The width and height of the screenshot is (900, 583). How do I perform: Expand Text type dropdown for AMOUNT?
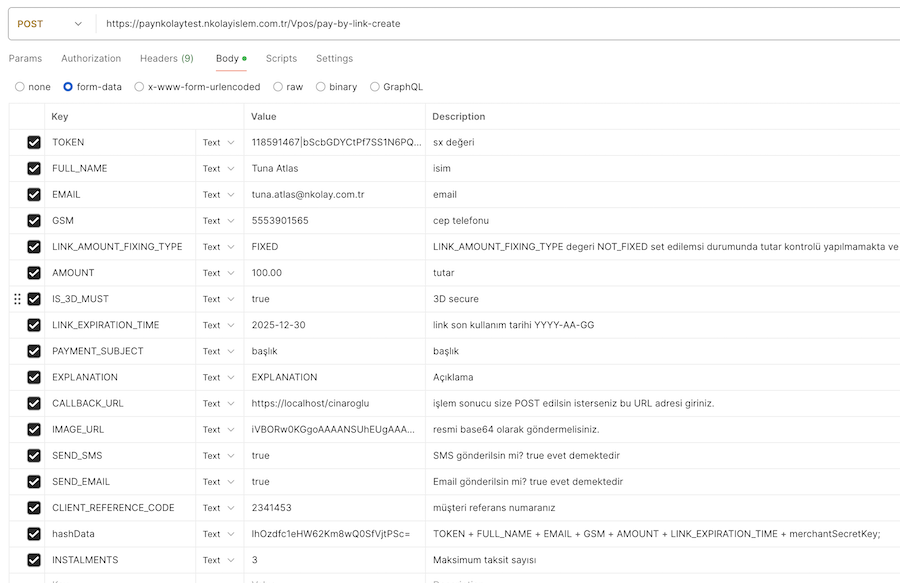[x=219, y=273]
